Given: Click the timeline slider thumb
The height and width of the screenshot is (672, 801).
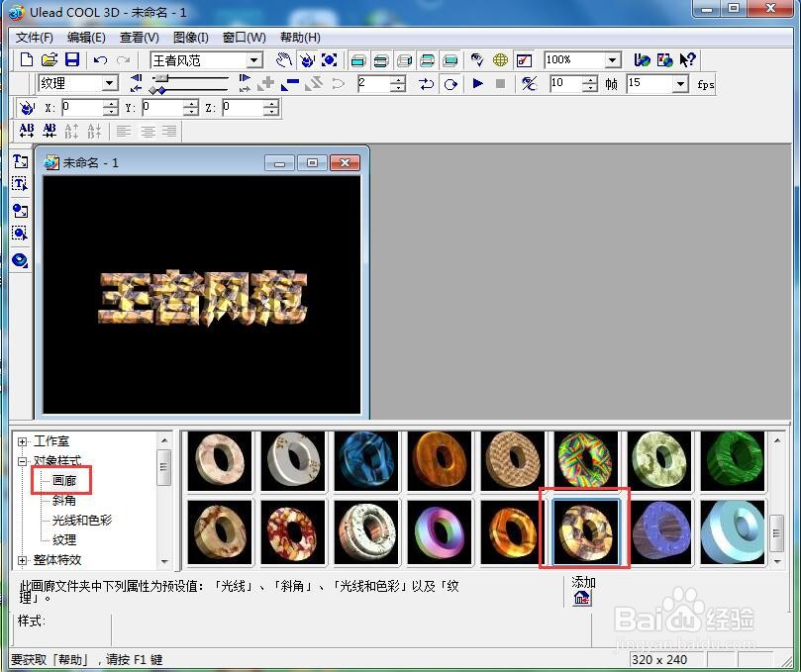Looking at the screenshot, I should tap(161, 78).
